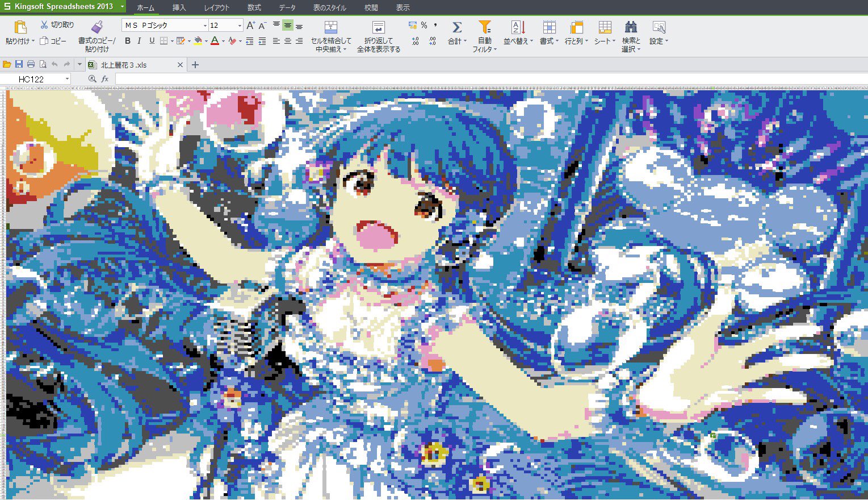Apply percent style format
Image resolution: width=868 pixels, height=500 pixels.
tap(424, 26)
